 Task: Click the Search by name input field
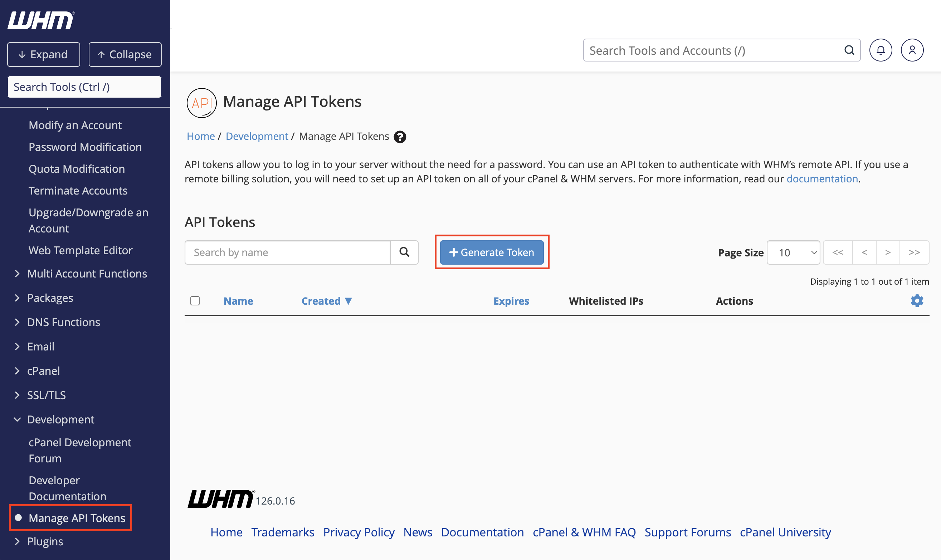coord(287,252)
